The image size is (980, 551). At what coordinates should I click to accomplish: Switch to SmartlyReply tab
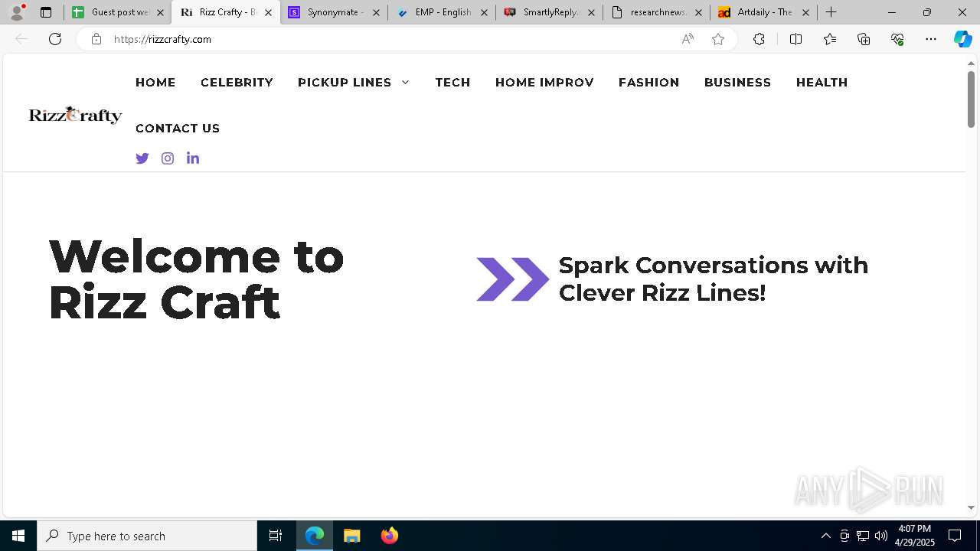click(x=549, y=12)
